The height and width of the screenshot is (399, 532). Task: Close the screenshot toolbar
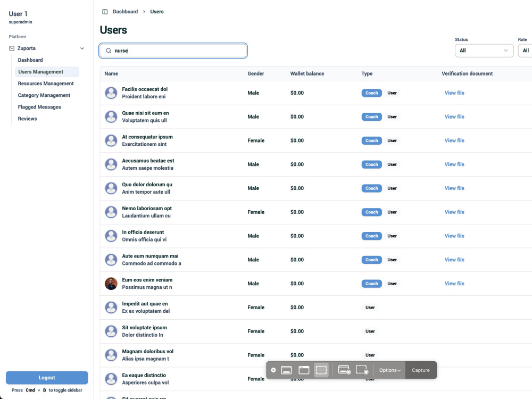[273, 370]
